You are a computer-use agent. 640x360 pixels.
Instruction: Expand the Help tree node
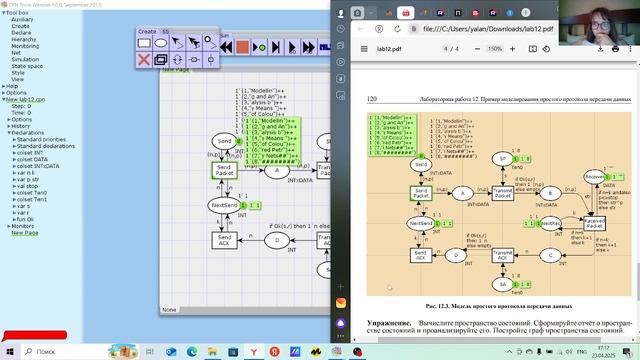pyautogui.click(x=4, y=86)
